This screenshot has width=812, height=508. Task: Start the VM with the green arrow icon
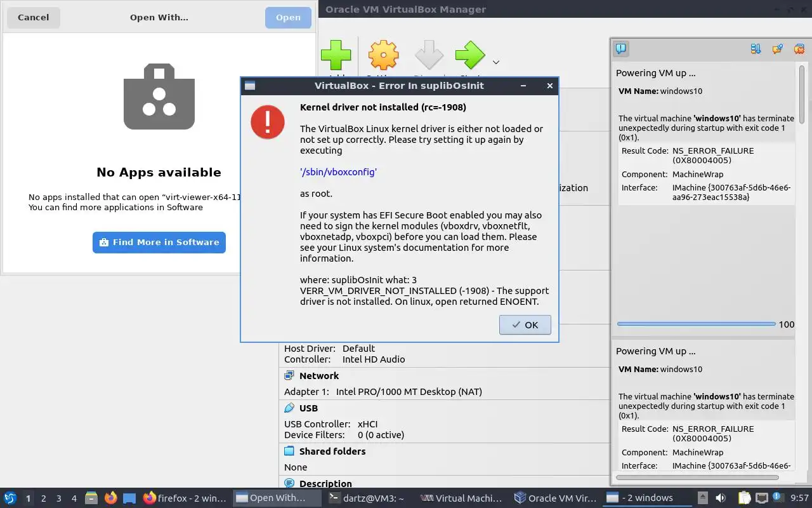tap(470, 55)
